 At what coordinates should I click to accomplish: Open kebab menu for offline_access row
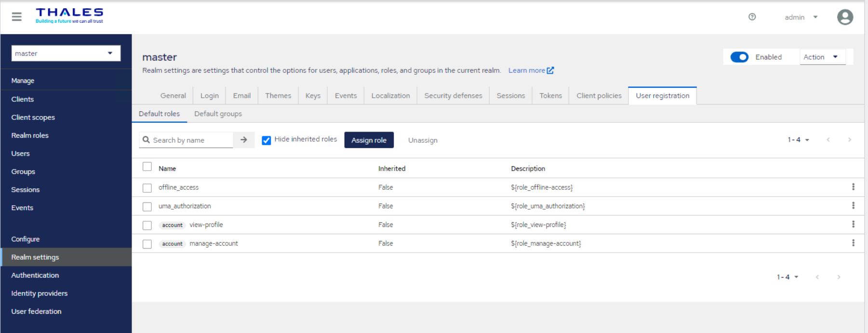point(853,187)
